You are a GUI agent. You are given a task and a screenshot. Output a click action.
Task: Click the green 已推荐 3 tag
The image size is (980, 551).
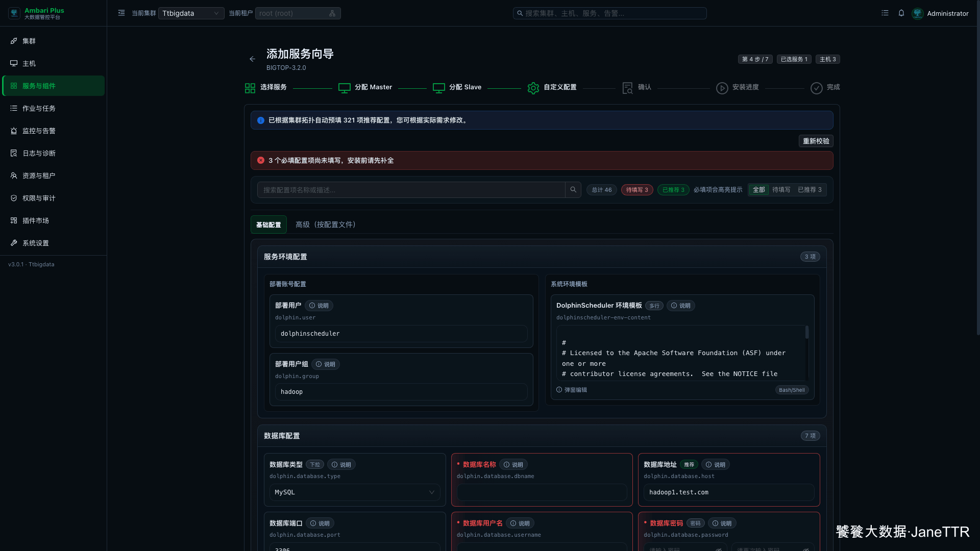pyautogui.click(x=673, y=190)
